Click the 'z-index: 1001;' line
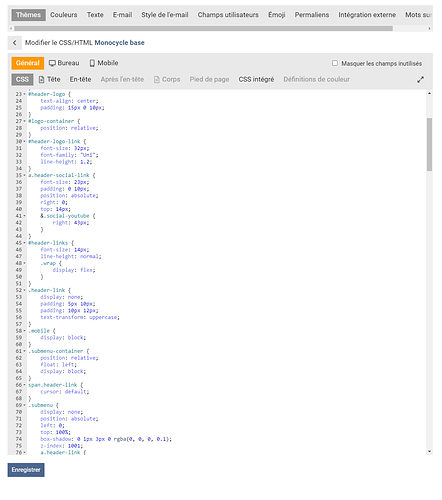442x500 pixels. coord(62,446)
